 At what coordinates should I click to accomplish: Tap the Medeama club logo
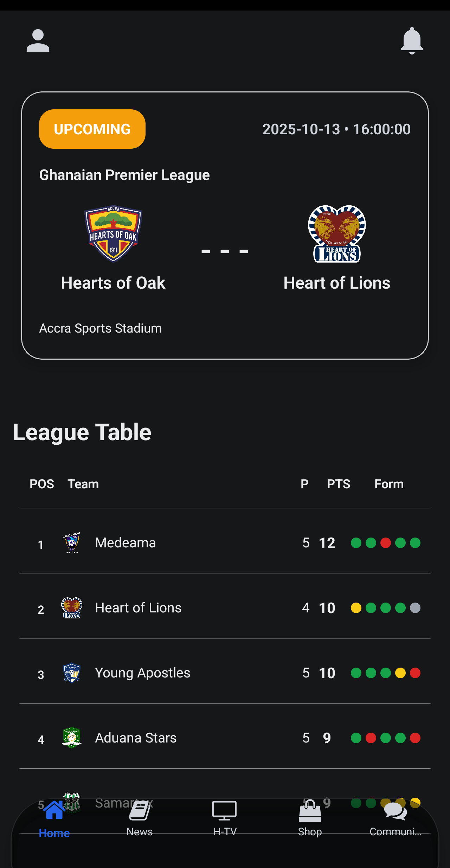coord(72,542)
